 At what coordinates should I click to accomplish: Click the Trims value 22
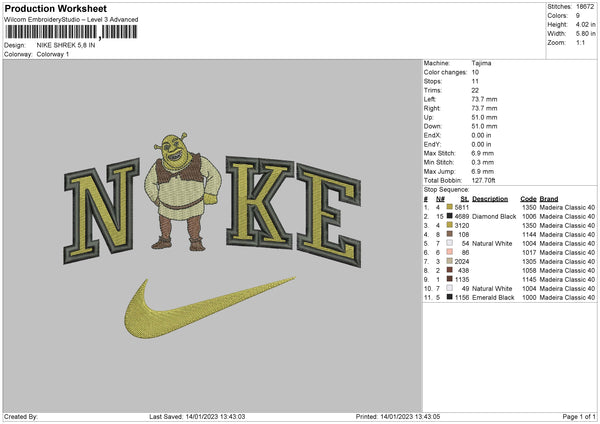click(475, 90)
